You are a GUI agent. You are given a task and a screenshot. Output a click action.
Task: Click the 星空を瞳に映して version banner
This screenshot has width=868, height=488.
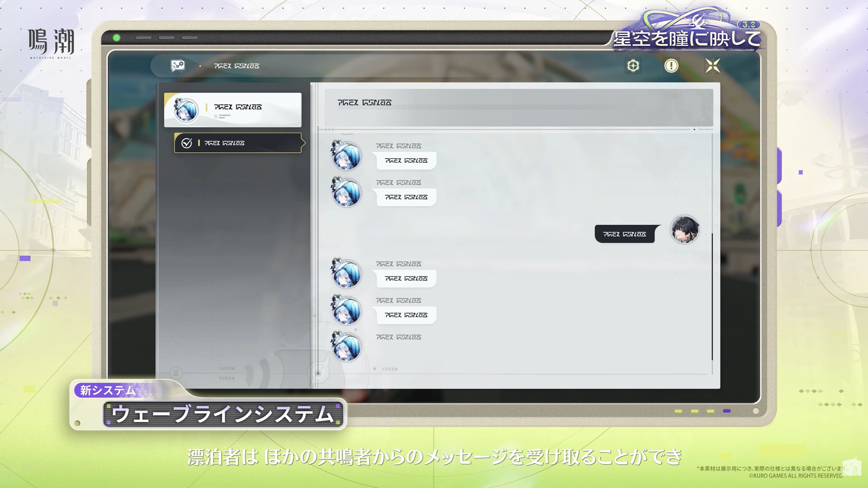[x=687, y=38]
